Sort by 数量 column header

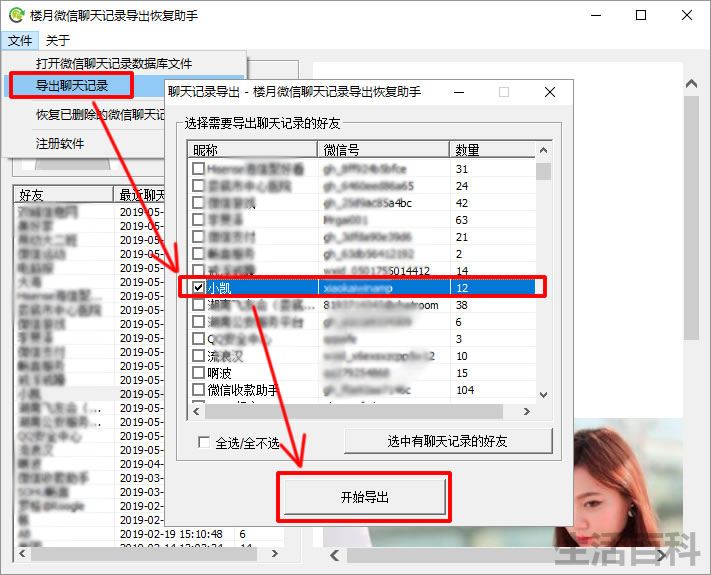coord(492,149)
